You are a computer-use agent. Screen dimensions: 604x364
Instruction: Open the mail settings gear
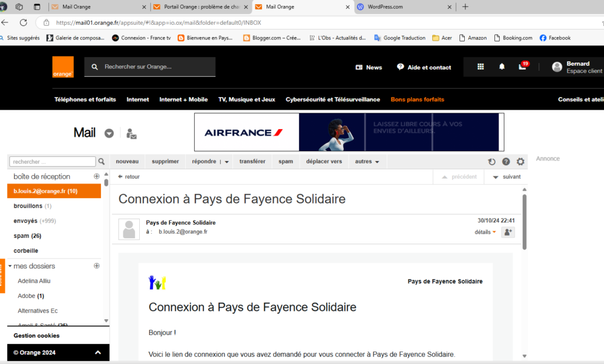pos(520,162)
